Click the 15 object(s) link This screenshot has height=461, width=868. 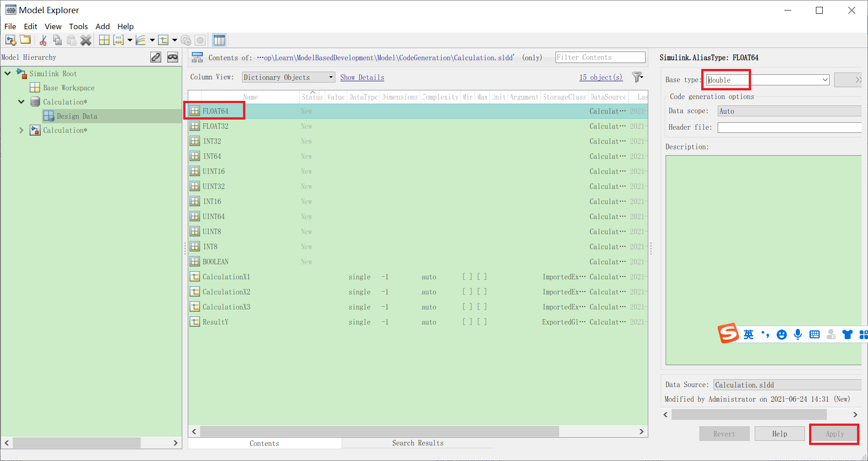point(601,77)
